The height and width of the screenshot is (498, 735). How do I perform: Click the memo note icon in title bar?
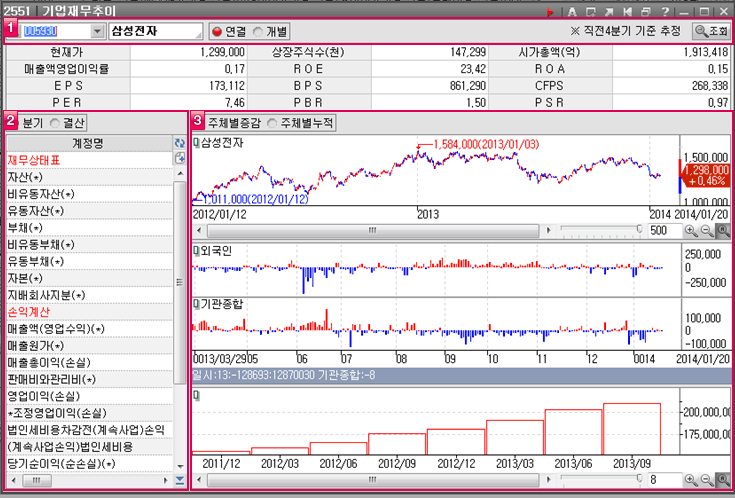(591, 12)
